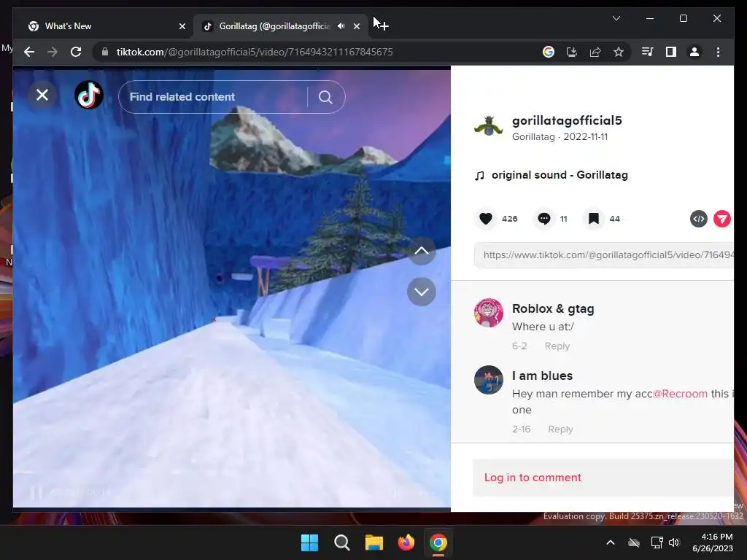Share this page icon in address bar

click(595, 52)
